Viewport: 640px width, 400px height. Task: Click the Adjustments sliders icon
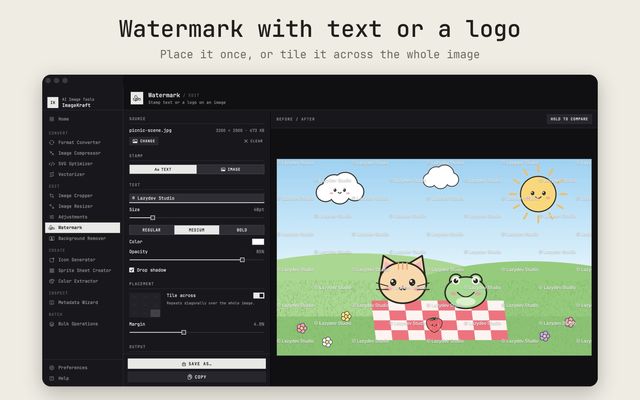(52, 217)
